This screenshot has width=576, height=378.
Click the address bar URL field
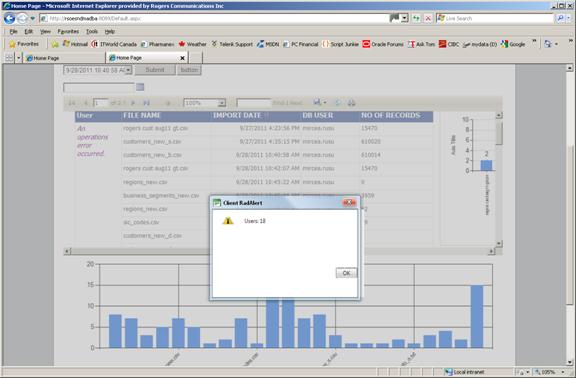215,18
